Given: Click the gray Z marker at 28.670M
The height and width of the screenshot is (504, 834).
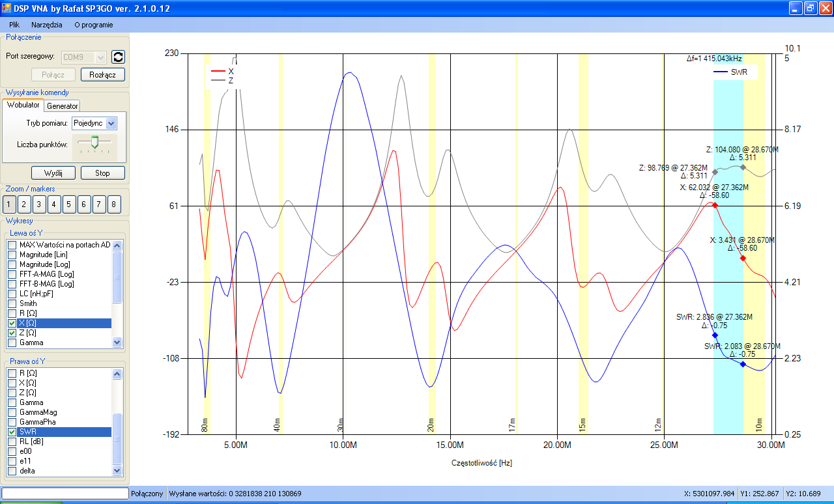Looking at the screenshot, I should [743, 167].
